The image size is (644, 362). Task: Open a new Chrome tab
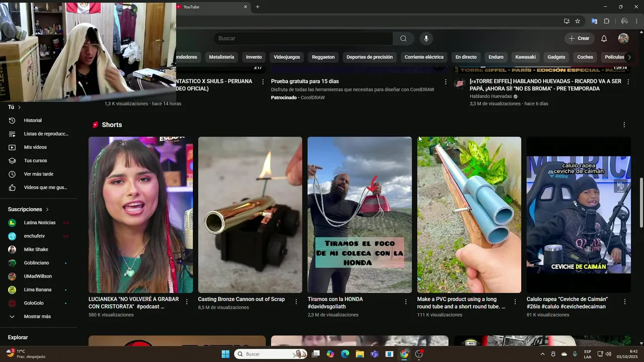258,7
